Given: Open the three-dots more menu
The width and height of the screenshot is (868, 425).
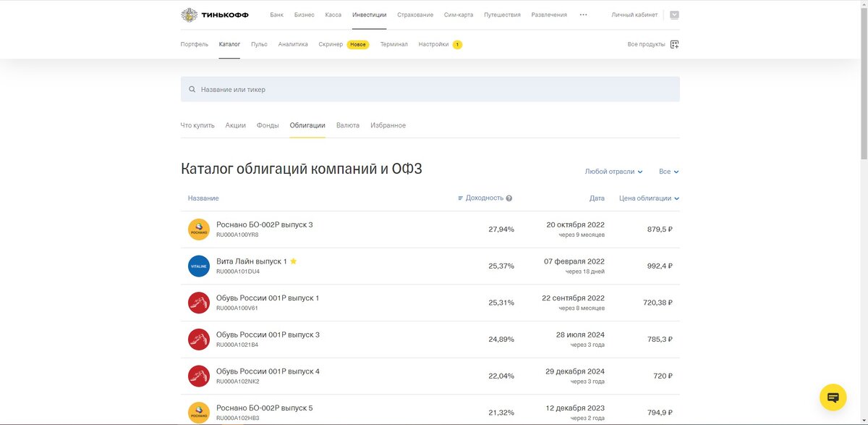Looking at the screenshot, I should [584, 14].
